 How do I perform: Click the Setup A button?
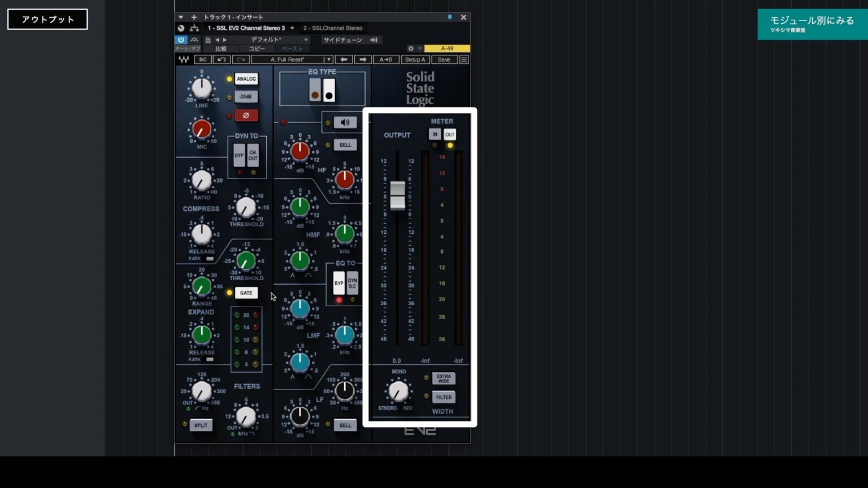pyautogui.click(x=415, y=59)
